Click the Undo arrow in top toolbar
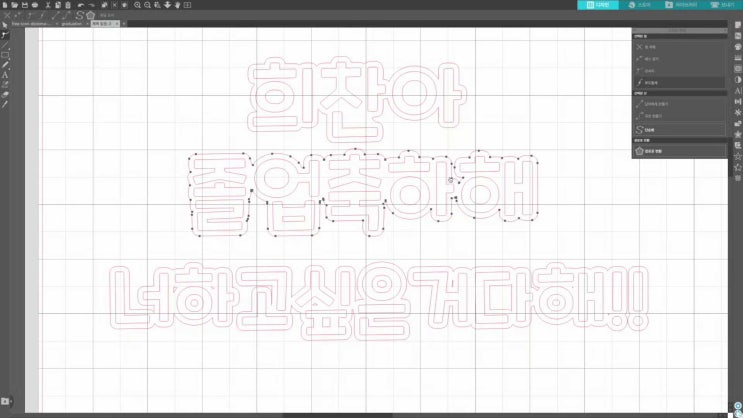 [81, 5]
